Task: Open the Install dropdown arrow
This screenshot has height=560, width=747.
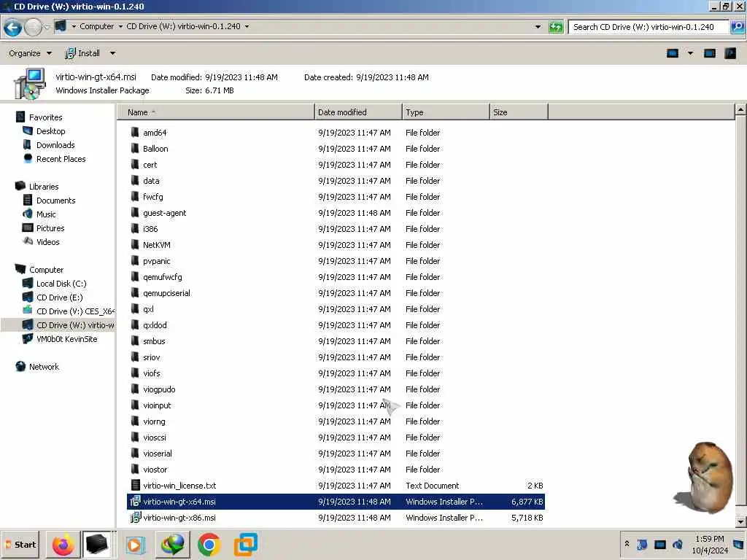Action: (112, 53)
